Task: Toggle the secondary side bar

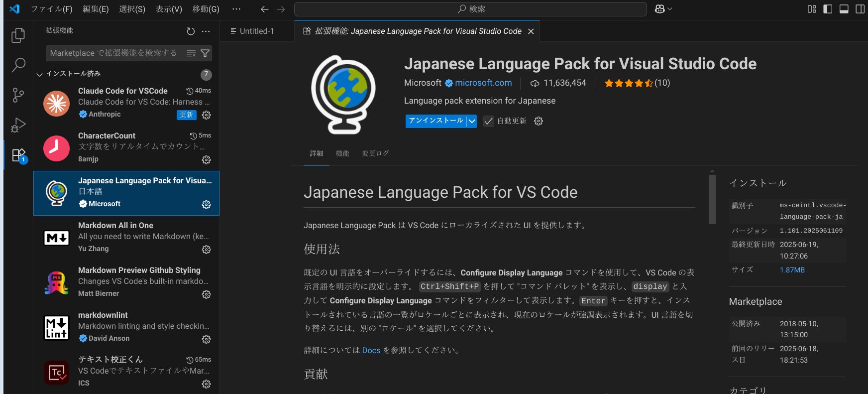Action: (860, 9)
